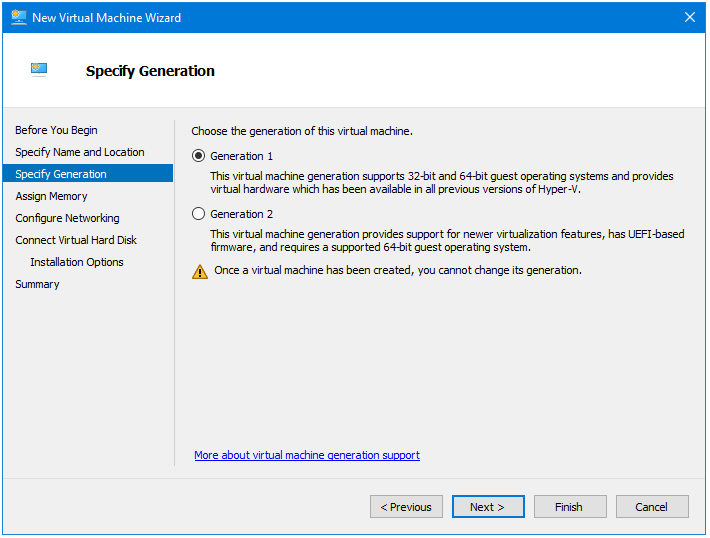Open More about virtual machine generation support link
Viewport: 710px width, 538px height.
(x=307, y=455)
